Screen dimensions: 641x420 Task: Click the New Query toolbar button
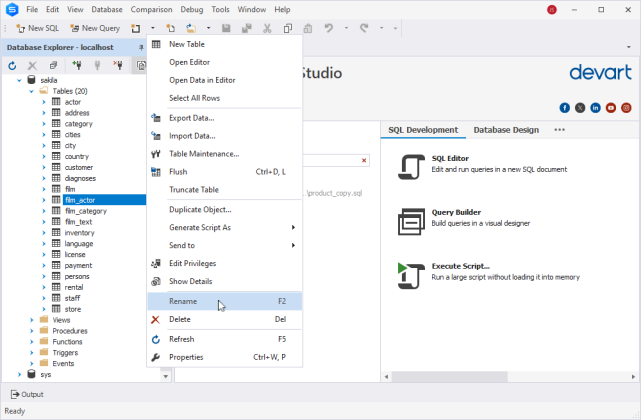[94, 28]
